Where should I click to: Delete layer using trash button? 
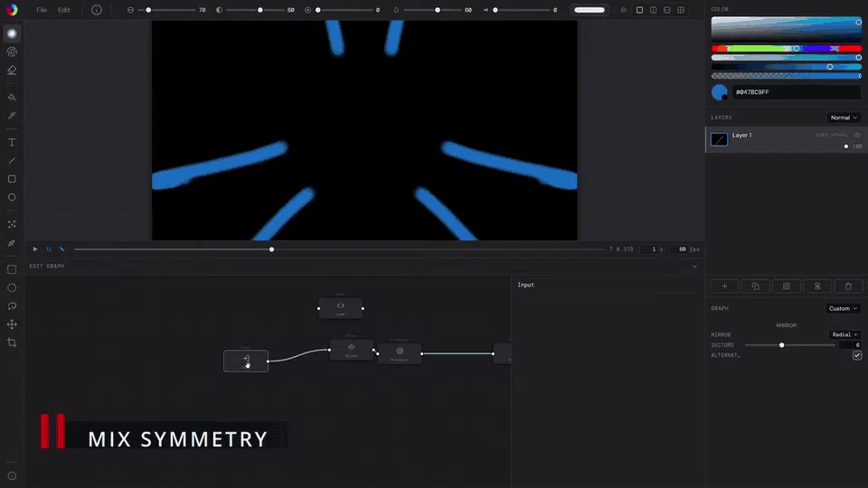click(848, 286)
